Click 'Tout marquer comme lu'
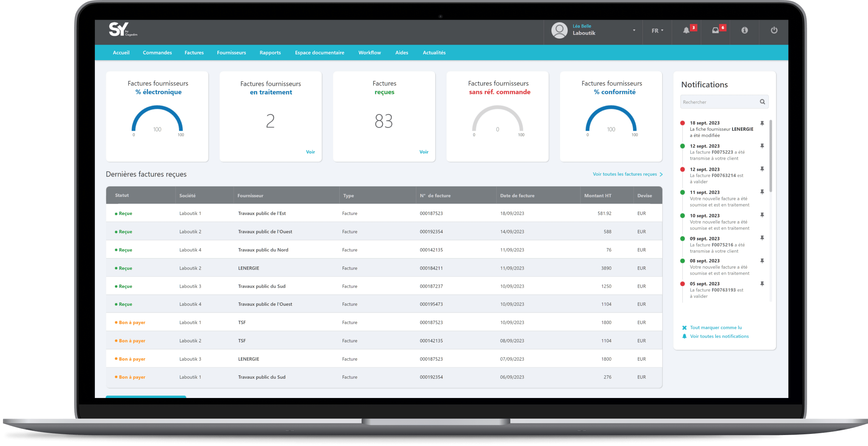This screenshot has height=446, width=868. (716, 328)
